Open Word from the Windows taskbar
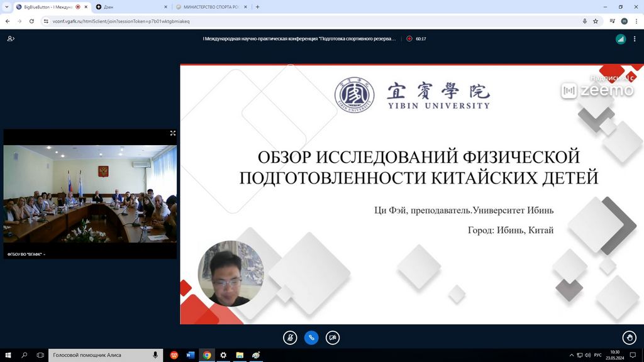Image resolution: width=644 pixels, height=362 pixels. (190, 355)
